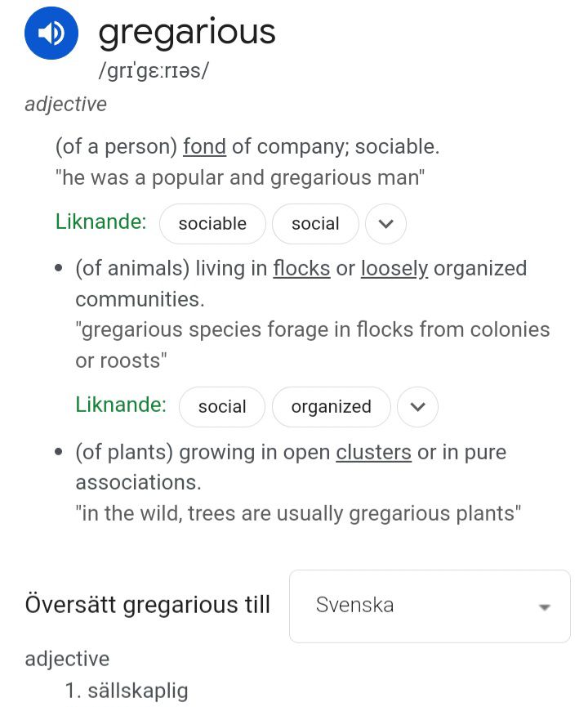Click the headword "gregarious" title
588x707 pixels.
pyautogui.click(x=187, y=33)
